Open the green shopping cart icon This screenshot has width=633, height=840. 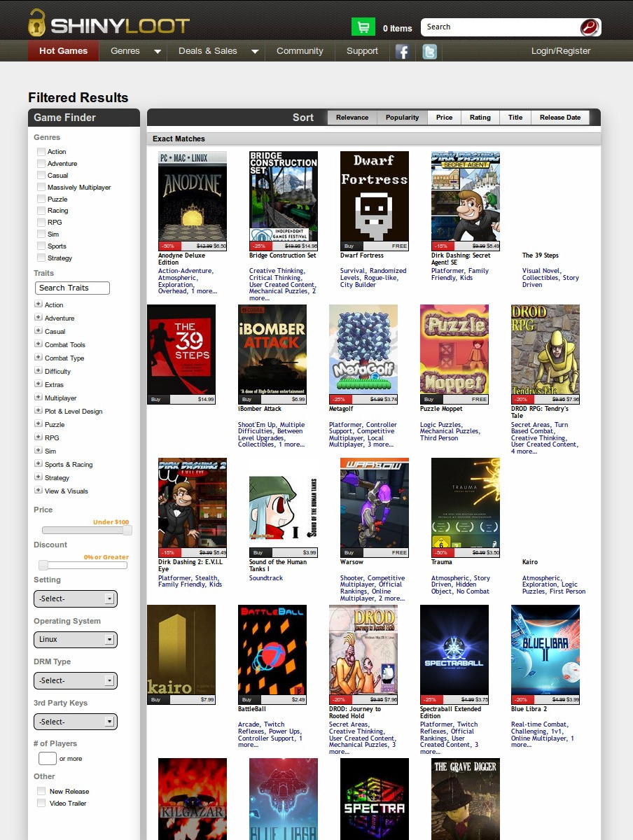click(363, 27)
